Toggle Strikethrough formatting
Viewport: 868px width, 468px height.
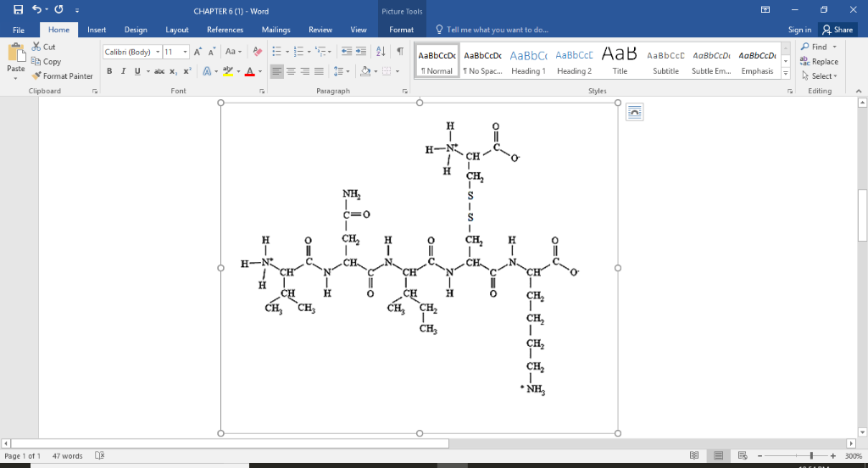click(x=159, y=71)
